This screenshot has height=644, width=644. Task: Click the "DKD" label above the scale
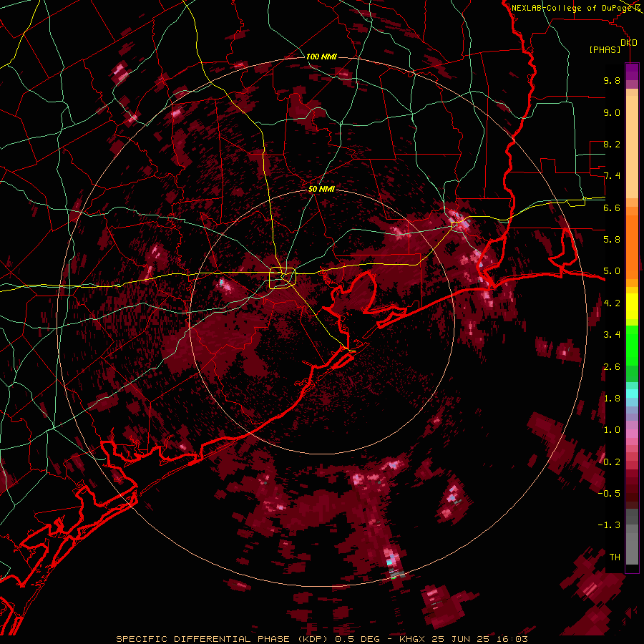pyautogui.click(x=628, y=43)
